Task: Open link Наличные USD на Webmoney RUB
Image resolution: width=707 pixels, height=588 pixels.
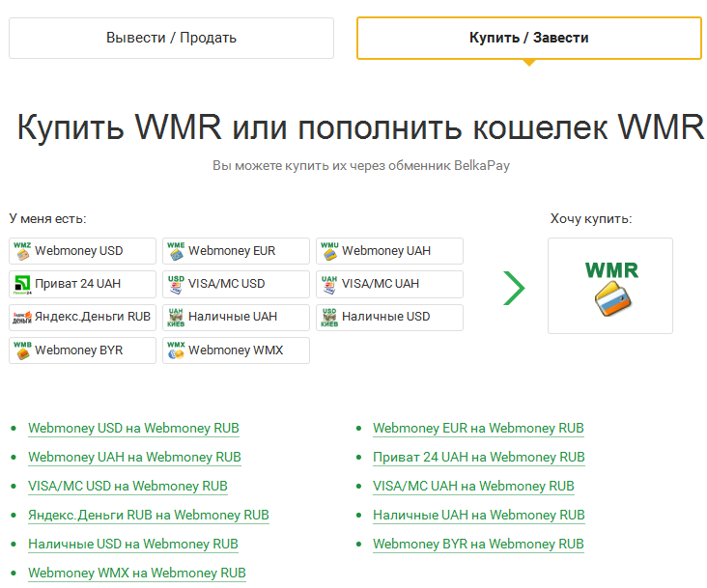Action: 133,544
